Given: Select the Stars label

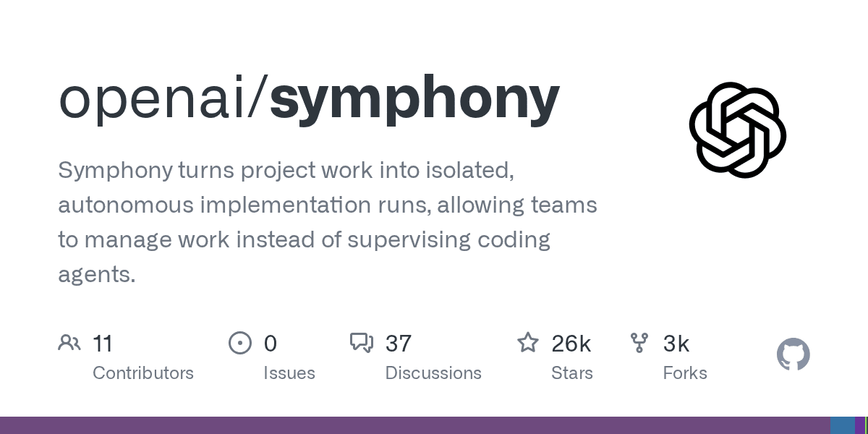Looking at the screenshot, I should point(572,373).
